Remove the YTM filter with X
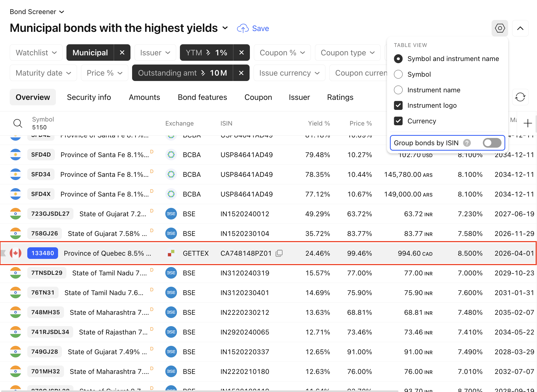The width and height of the screenshot is (537, 392). 241,53
